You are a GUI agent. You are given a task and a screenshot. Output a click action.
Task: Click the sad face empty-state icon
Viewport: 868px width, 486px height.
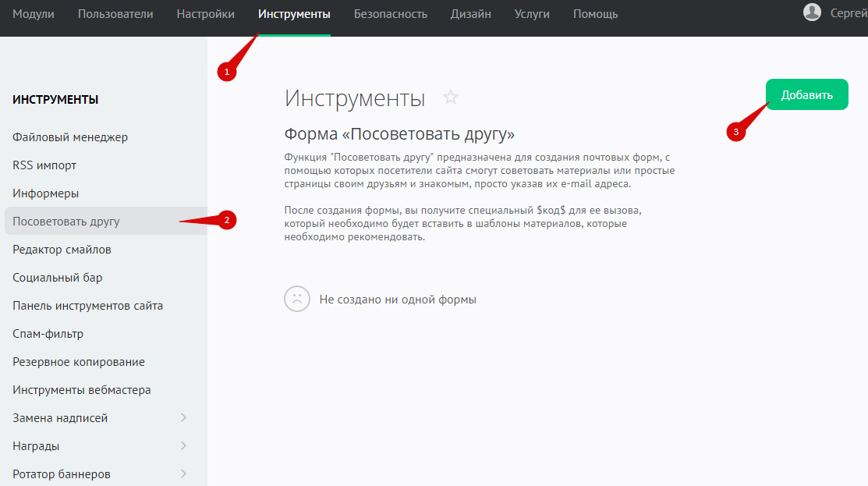297,299
